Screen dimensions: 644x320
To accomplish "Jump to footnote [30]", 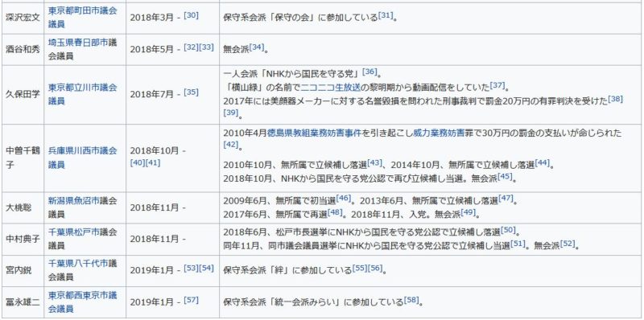I will point(191,15).
